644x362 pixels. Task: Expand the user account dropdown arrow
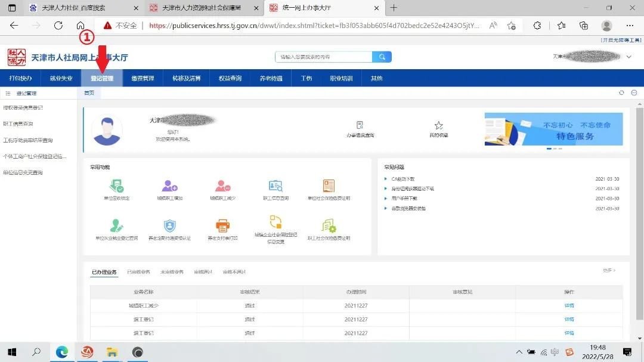click(x=628, y=57)
